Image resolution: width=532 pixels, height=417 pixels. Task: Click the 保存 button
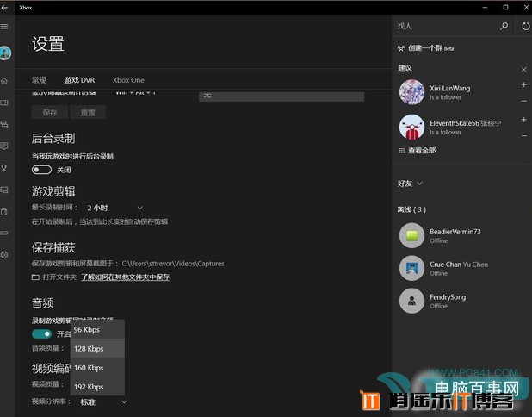50,112
